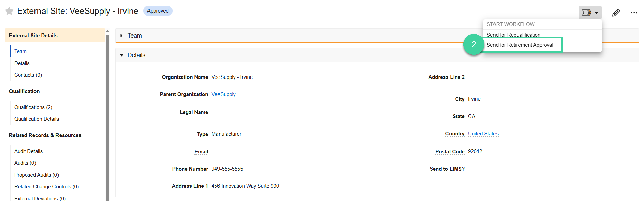Image resolution: width=644 pixels, height=201 pixels.
Task: Select the pencil icon to edit the record
Action: [616, 12]
